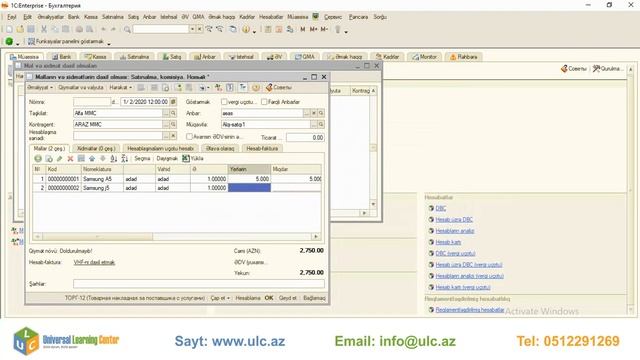Select highlighted Yerlərin cell for Samsung j5
Screen dimensions: 640x360
pyautogui.click(x=249, y=188)
